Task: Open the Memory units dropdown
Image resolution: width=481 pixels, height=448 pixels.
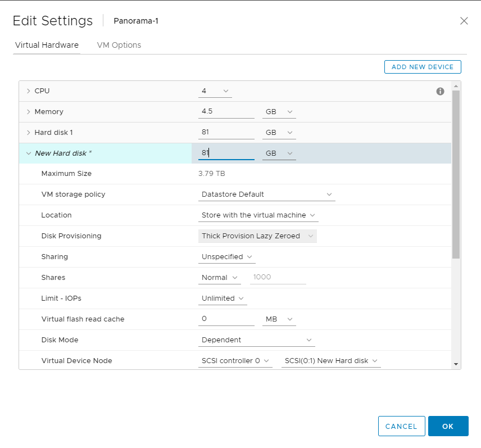Action: 279,111
